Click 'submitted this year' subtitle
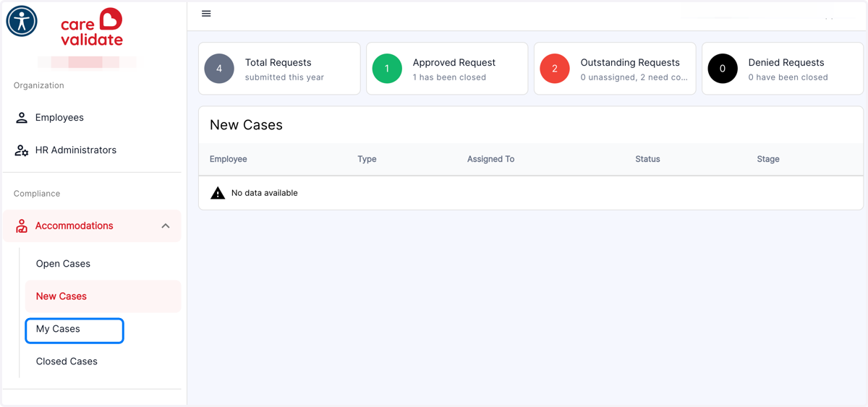Screen dimensions: 868x407 pos(284,77)
